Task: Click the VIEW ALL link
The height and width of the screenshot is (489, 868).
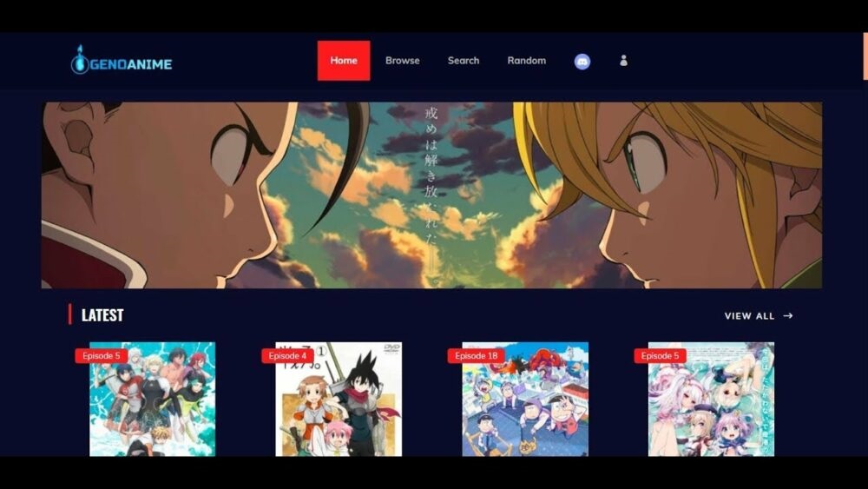Action: point(749,315)
